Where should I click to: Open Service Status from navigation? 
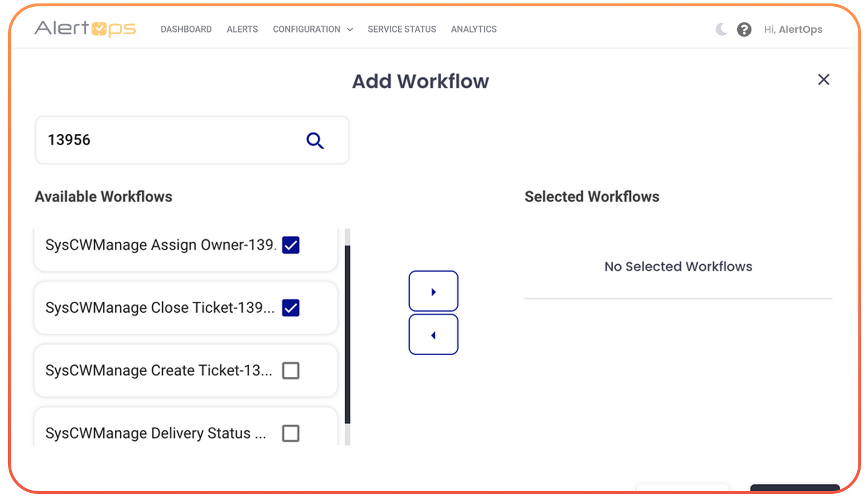click(x=402, y=29)
